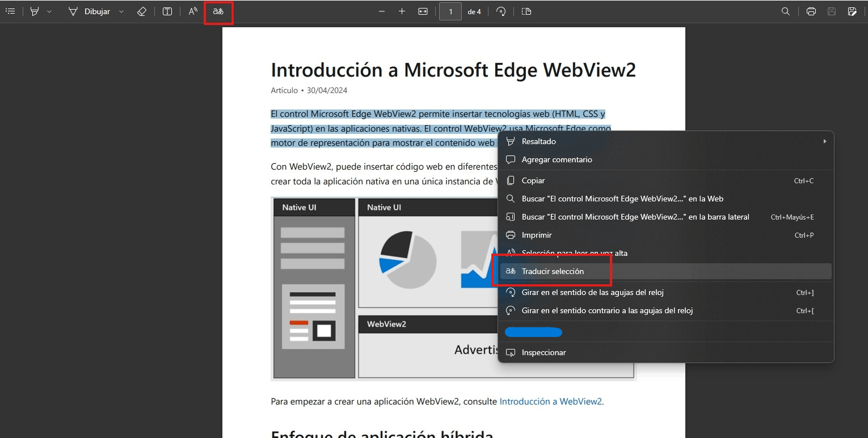
Task: Choose Copiar in context menu
Action: click(x=666, y=180)
